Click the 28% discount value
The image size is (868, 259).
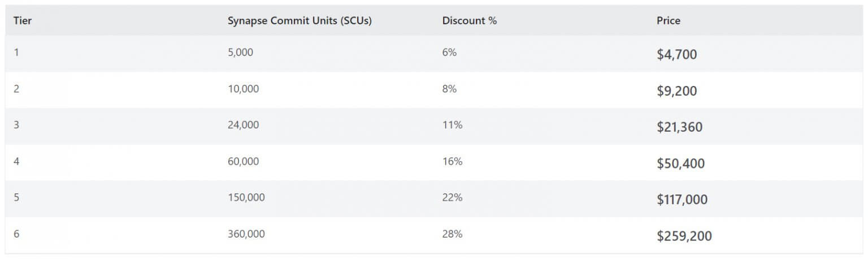452,234
